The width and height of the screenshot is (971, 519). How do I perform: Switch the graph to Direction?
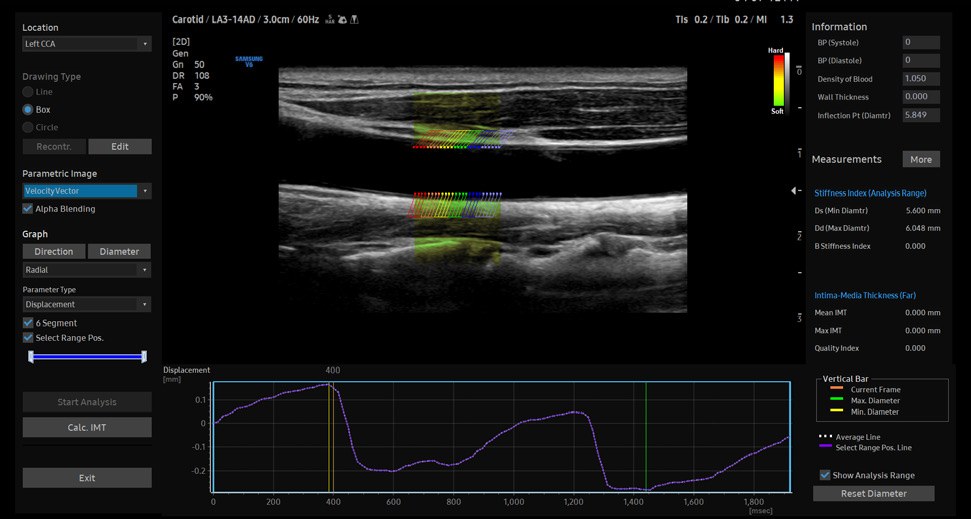tap(54, 251)
